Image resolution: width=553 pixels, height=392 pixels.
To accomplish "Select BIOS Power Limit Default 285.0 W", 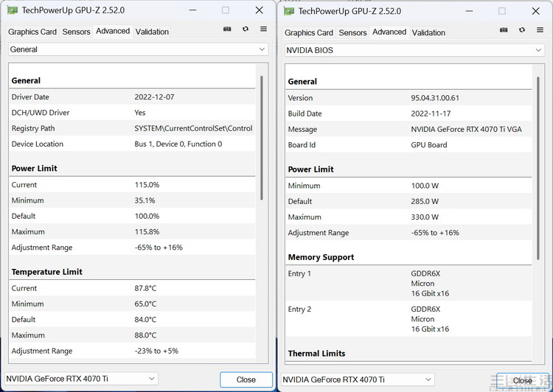I will (425, 201).
